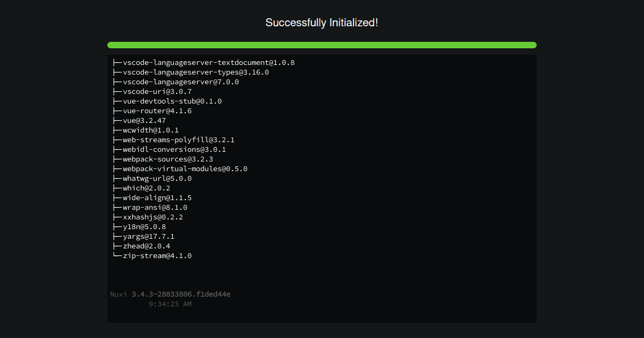Screen dimensions: 644x338
Task: Click the vue-devtools-stub@0.1.0 entry
Action: pos(167,101)
